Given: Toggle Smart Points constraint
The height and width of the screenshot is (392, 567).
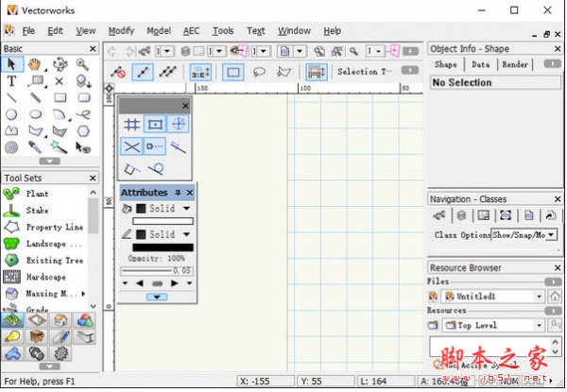Looking at the screenshot, I should 155,146.
